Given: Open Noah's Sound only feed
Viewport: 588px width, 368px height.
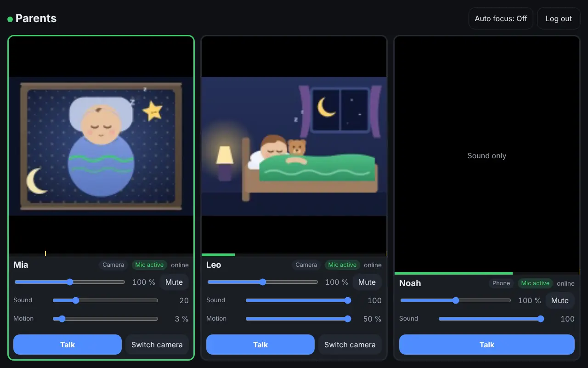Looking at the screenshot, I should [x=487, y=155].
